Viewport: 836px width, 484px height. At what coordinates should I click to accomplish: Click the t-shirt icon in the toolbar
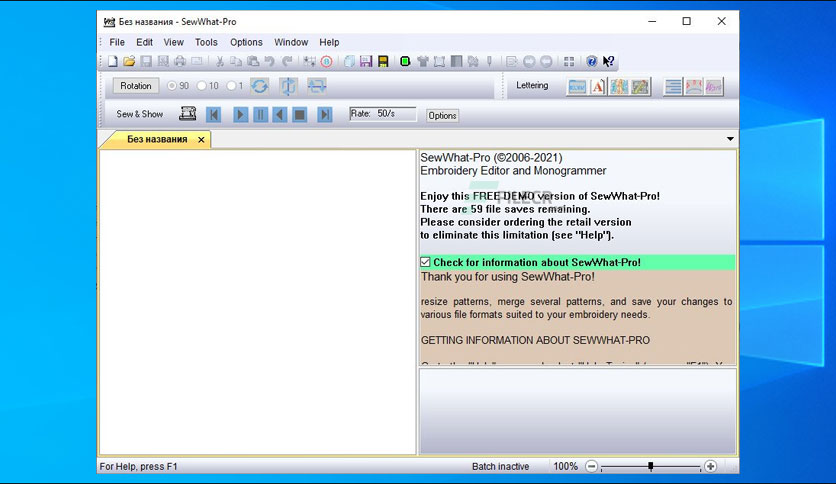[x=423, y=61]
